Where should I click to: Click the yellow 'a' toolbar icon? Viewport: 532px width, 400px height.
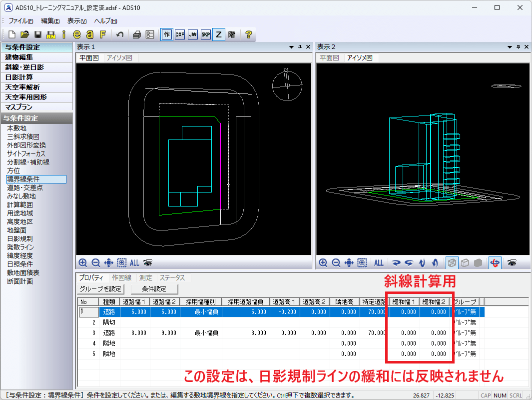(x=90, y=34)
